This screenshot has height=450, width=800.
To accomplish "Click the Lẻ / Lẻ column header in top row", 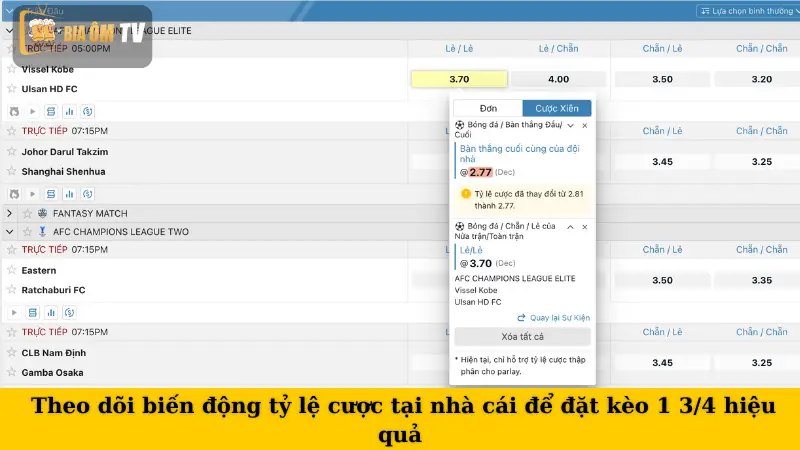I will [x=459, y=48].
